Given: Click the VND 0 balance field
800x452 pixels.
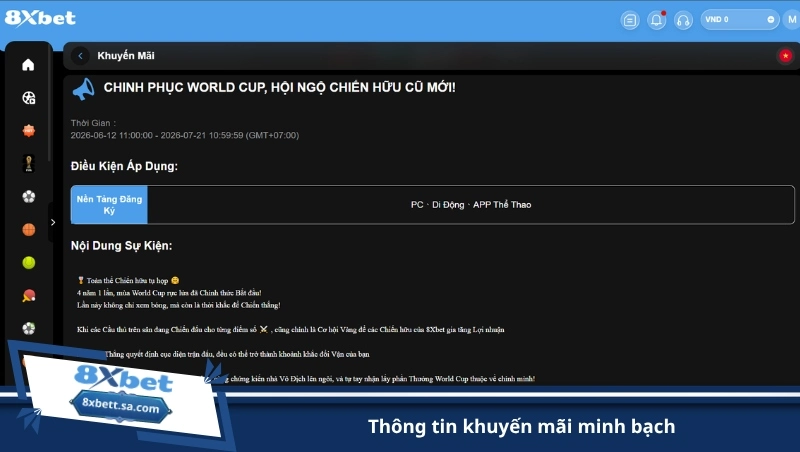Looking at the screenshot, I should pos(740,20).
